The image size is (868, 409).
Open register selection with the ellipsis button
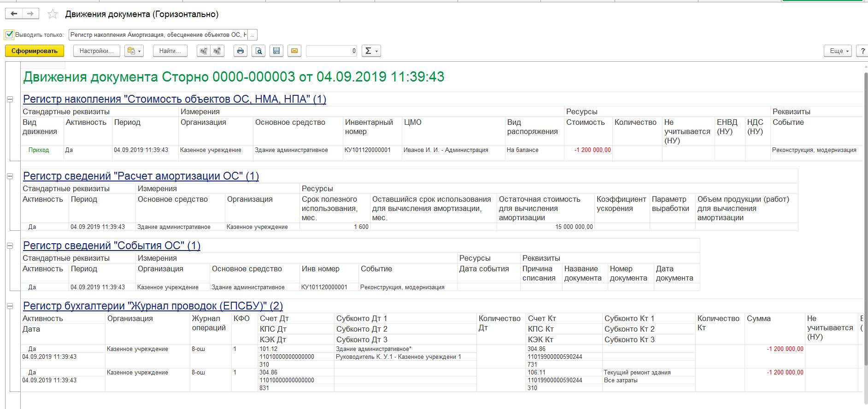252,35
